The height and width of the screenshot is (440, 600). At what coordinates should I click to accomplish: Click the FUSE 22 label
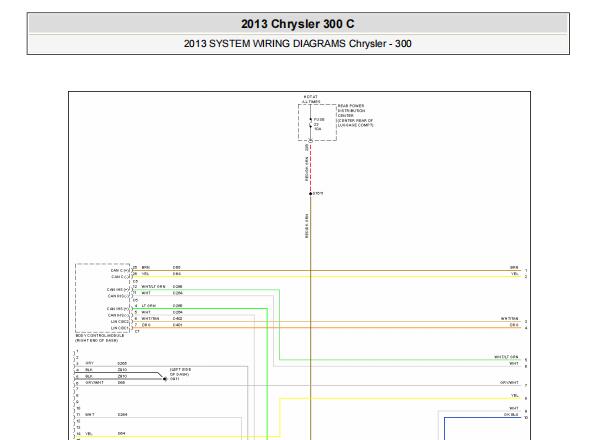click(319, 124)
